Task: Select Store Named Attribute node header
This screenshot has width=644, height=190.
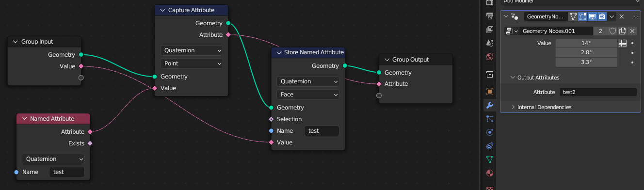Action: pyautogui.click(x=308, y=52)
